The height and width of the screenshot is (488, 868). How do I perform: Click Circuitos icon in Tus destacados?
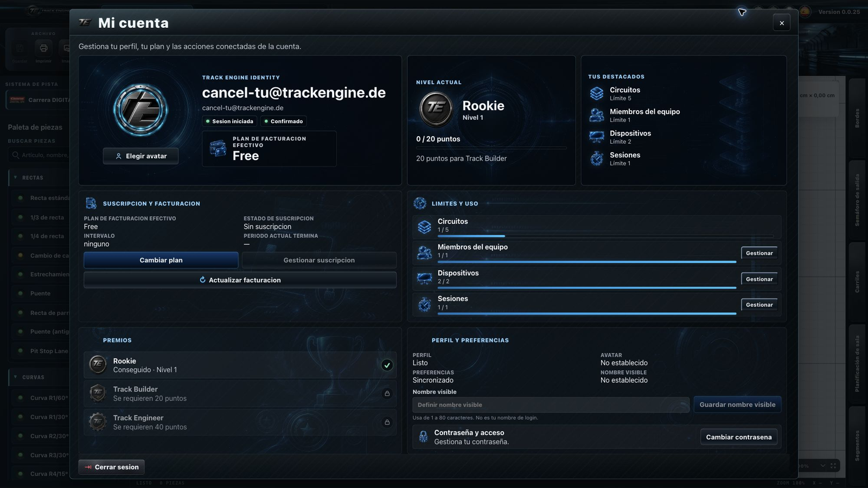pos(597,93)
